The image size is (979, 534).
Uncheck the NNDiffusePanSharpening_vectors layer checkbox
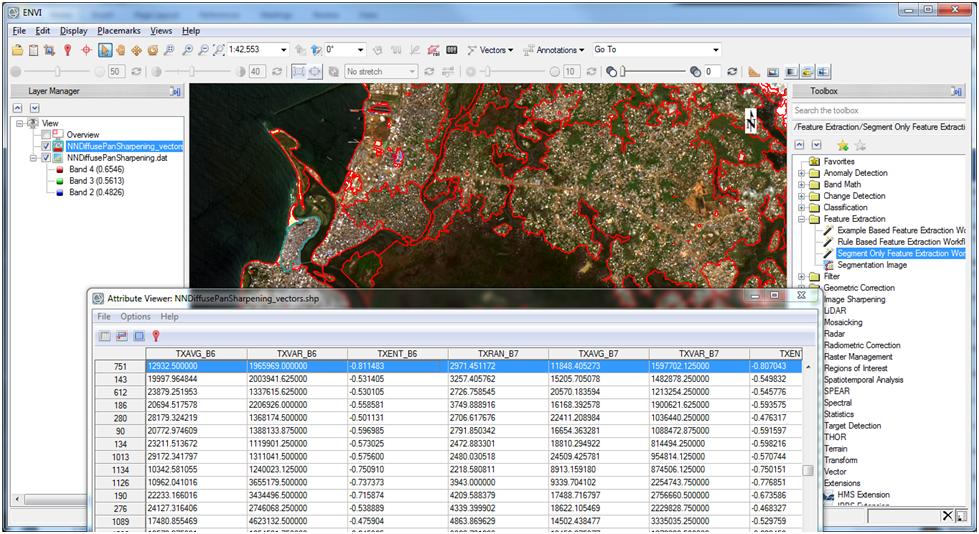(x=45, y=146)
